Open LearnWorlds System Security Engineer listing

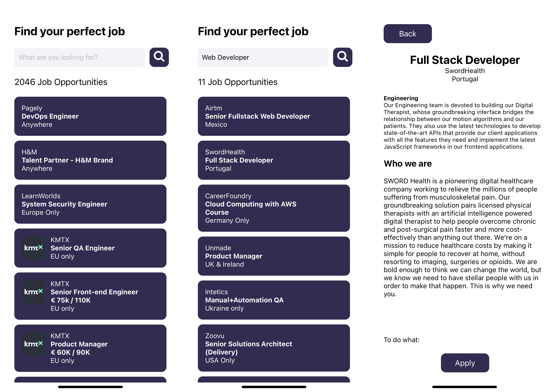coord(90,204)
